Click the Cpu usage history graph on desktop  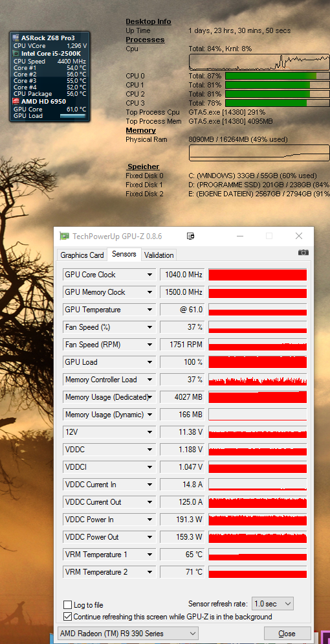point(259,62)
